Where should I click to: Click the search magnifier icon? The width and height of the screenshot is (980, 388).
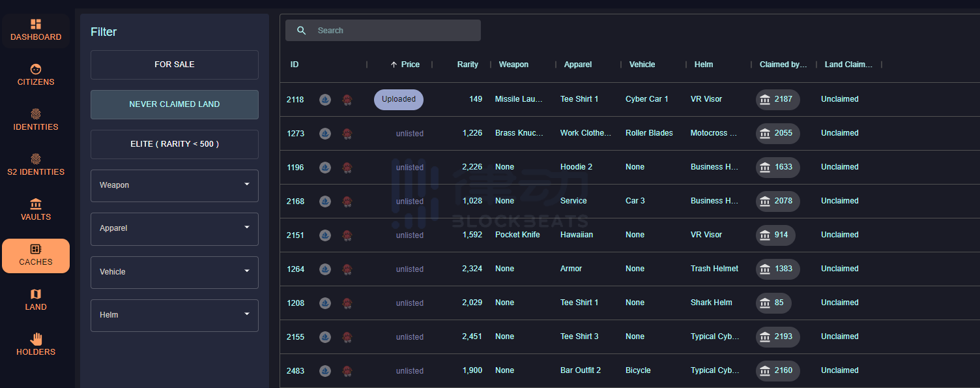point(301,31)
